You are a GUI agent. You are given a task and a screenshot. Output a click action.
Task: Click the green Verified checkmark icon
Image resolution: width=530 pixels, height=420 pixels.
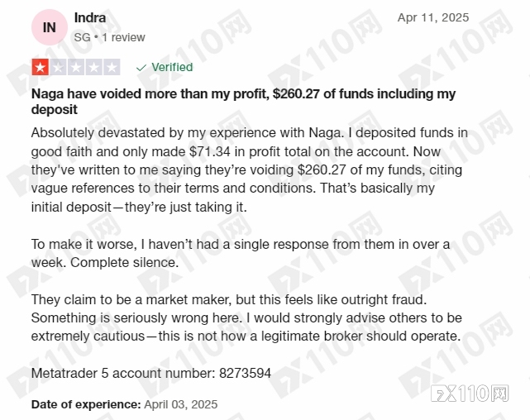[x=141, y=68]
